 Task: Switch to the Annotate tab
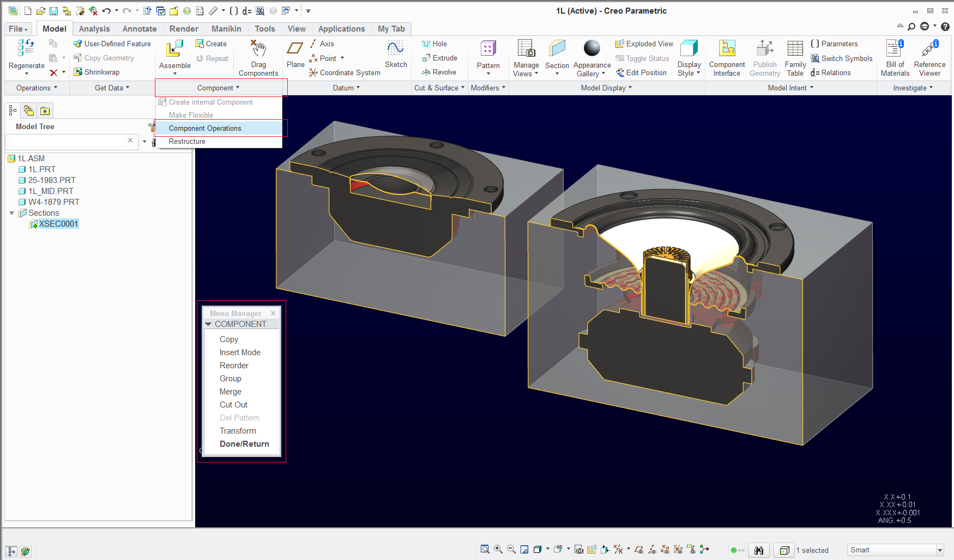(140, 29)
